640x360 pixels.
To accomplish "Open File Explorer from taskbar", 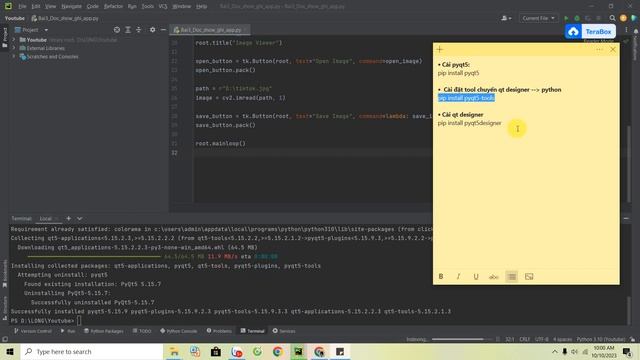I will 174,351.
